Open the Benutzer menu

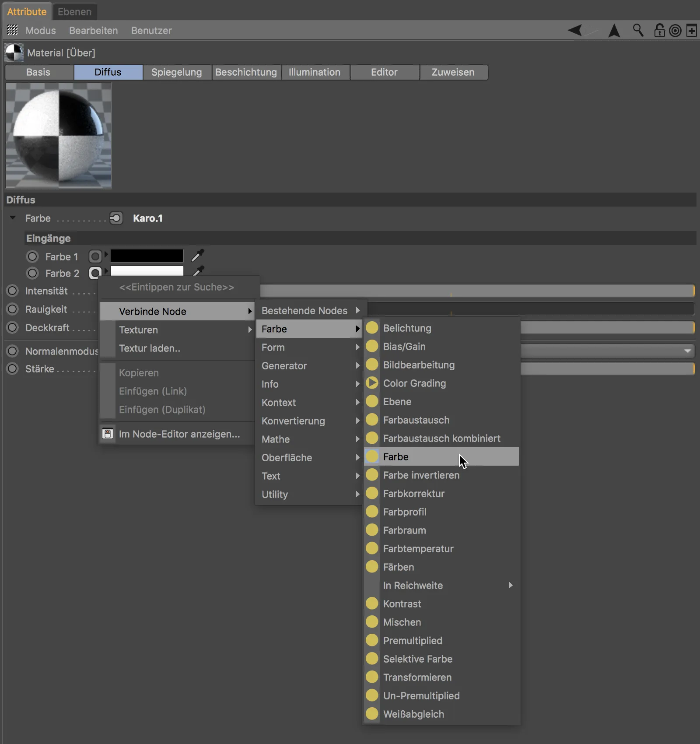[151, 31]
